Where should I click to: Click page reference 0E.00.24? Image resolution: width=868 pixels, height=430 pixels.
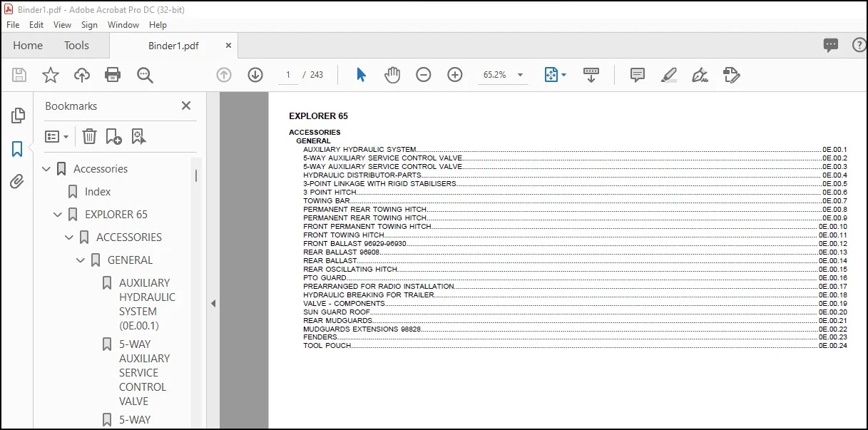click(833, 346)
